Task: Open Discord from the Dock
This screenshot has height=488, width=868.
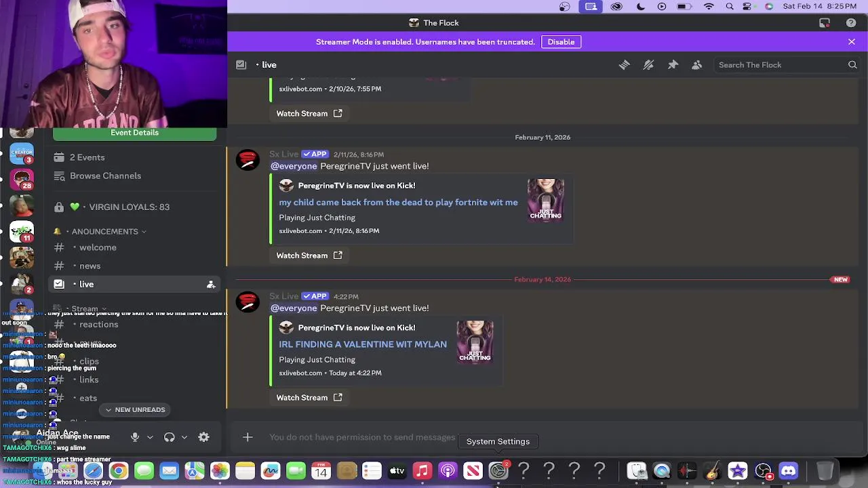Action: 788,471
